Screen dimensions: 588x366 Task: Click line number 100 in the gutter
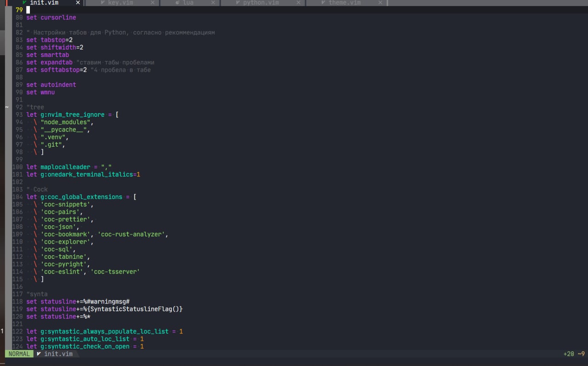[17, 167]
